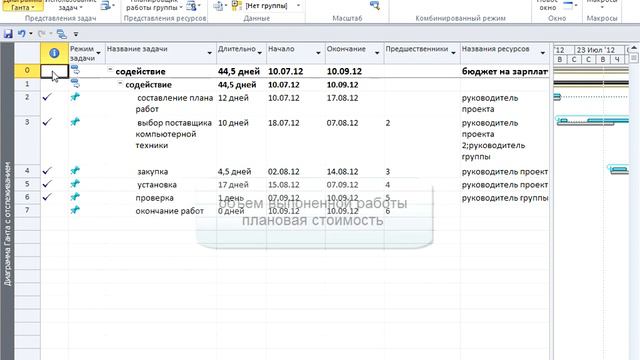The height and width of the screenshot is (360, 640).
Task: Open the 'Макросы' button
Action: click(x=602, y=5)
